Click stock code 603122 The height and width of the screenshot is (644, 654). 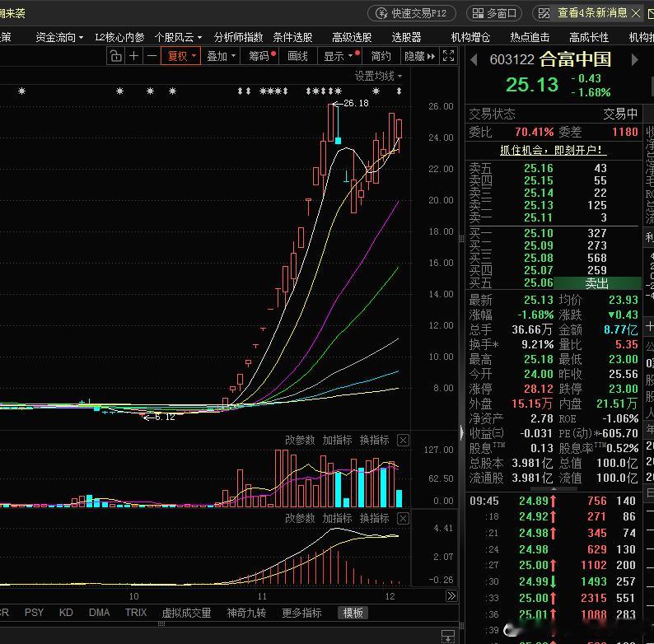click(x=512, y=59)
